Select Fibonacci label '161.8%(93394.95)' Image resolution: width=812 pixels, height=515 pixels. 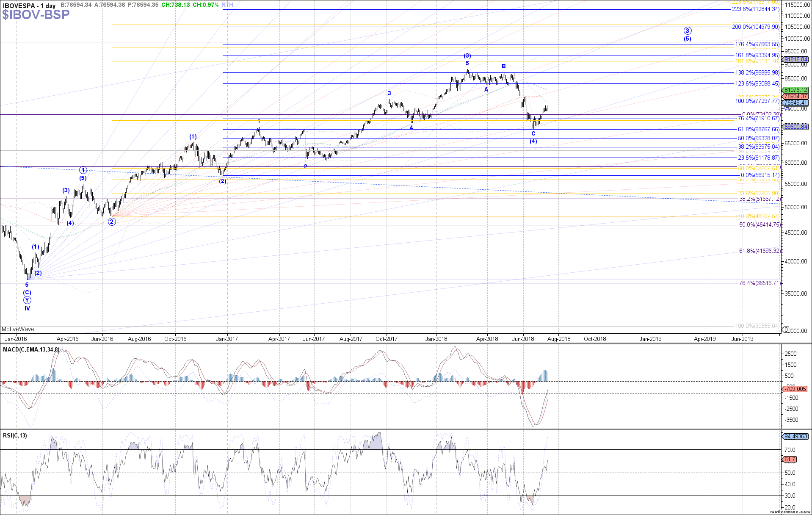point(757,55)
